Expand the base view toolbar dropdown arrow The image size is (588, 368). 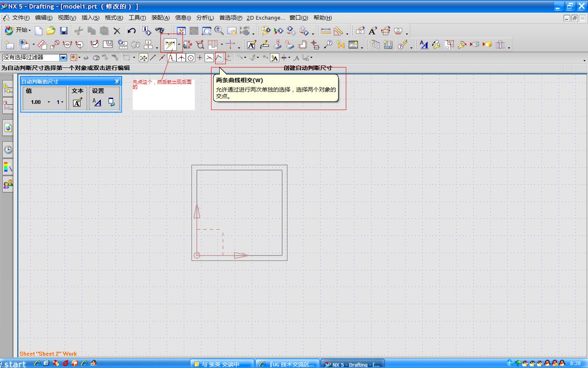[x=33, y=45]
